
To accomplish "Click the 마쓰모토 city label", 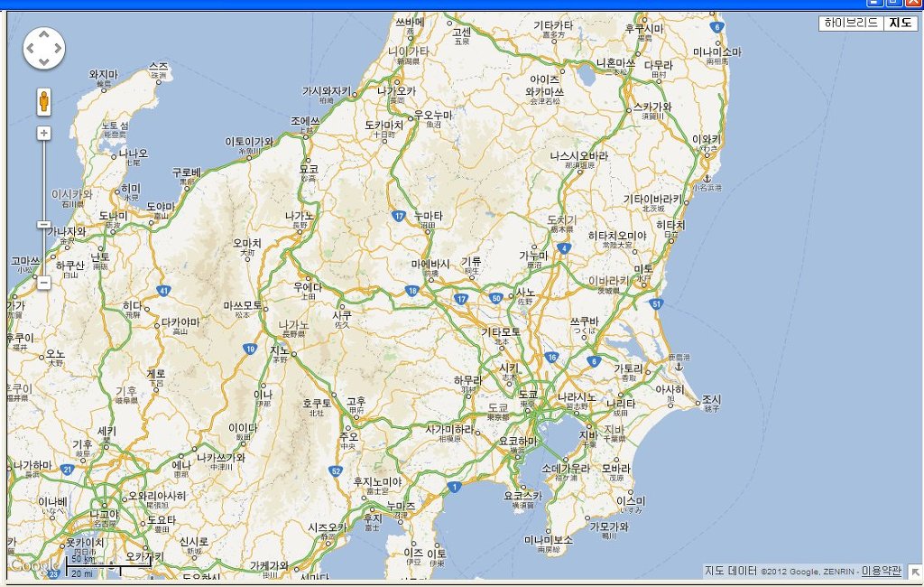I will click(243, 306).
